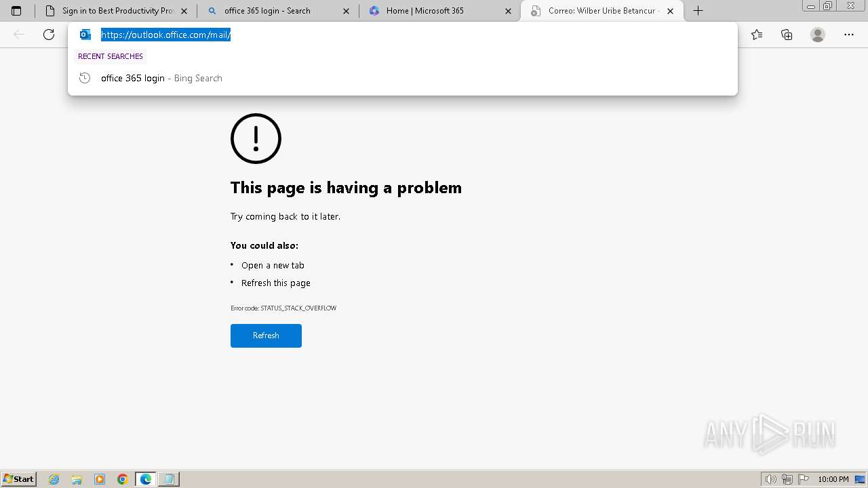Click the Show desktop tray icon

(x=860, y=479)
